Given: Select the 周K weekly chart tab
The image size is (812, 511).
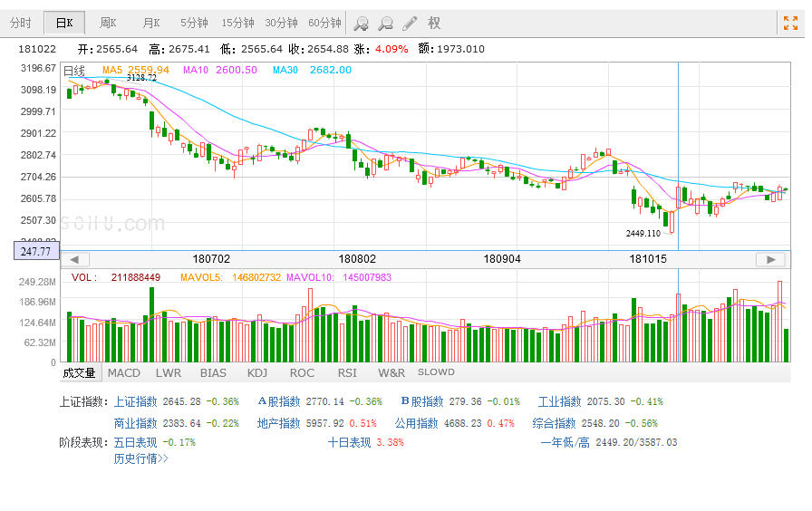Looking at the screenshot, I should pos(109,24).
